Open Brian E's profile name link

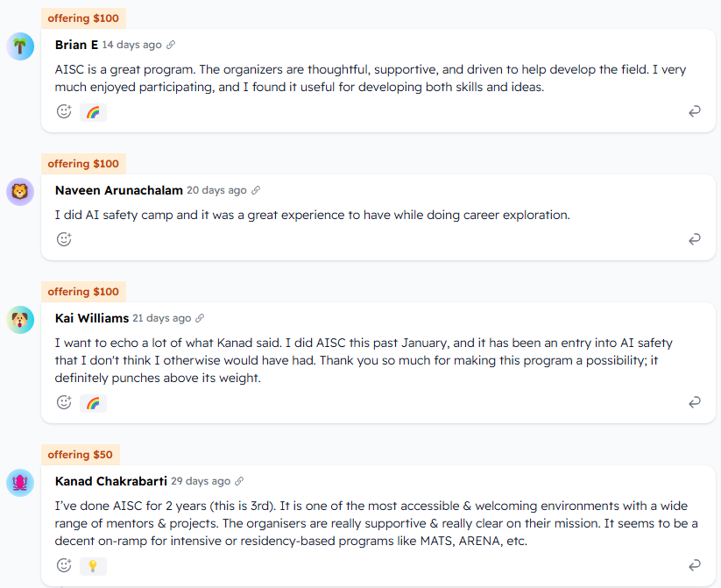pyautogui.click(x=76, y=45)
